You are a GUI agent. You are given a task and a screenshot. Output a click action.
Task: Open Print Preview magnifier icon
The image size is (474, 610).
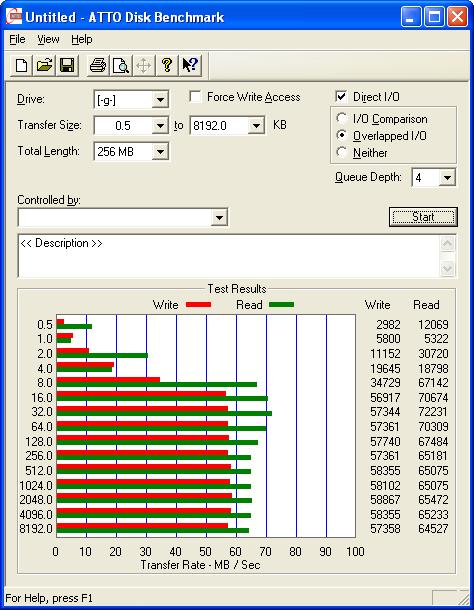tap(121, 65)
